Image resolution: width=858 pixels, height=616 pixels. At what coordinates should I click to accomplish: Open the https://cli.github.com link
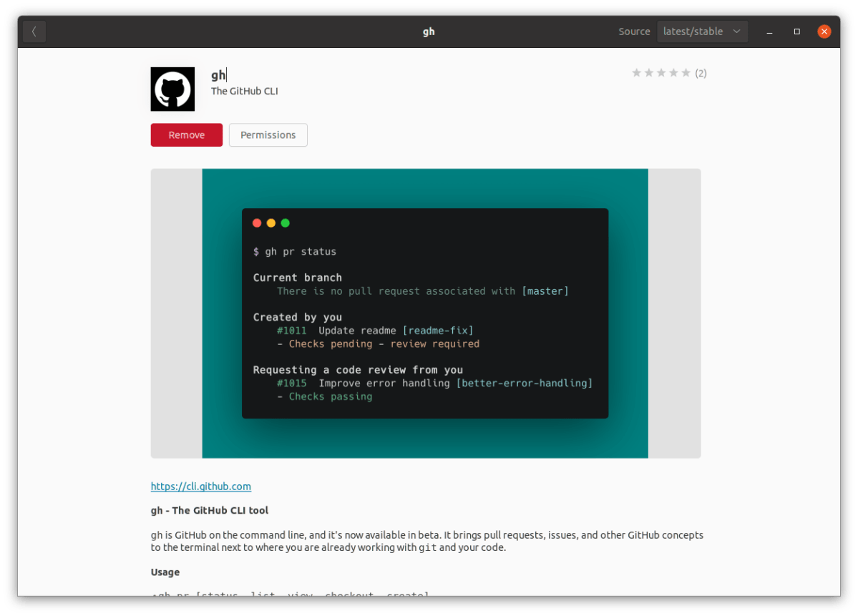[x=201, y=487]
